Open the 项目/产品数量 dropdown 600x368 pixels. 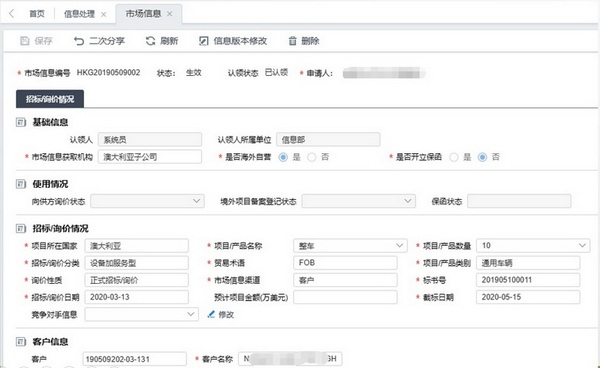(533, 246)
